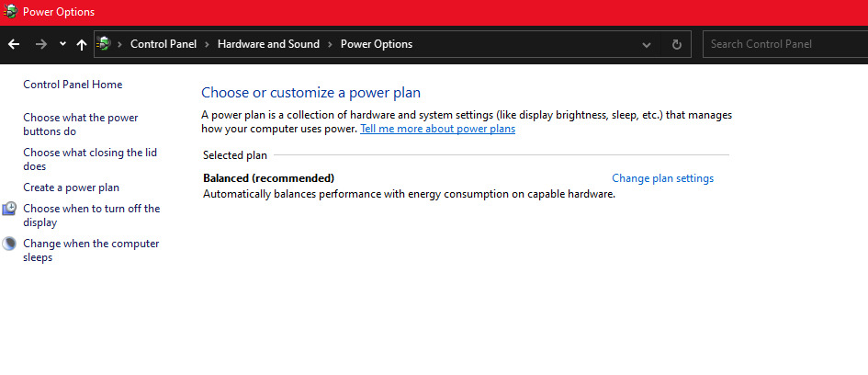
Task: Select the Balanced (recommended) plan name
Action: (268, 178)
